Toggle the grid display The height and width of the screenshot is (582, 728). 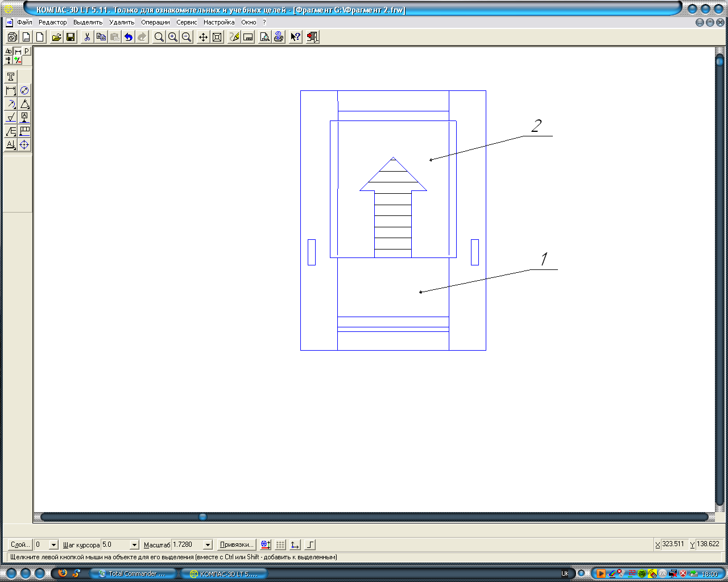click(x=280, y=544)
